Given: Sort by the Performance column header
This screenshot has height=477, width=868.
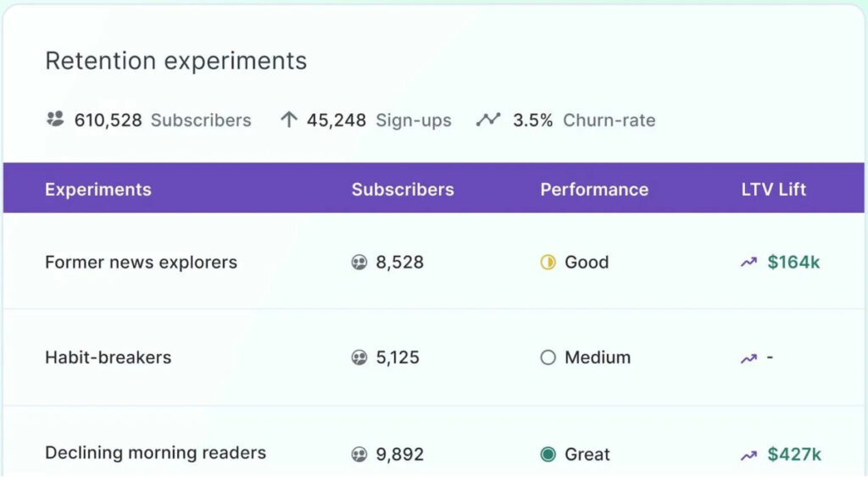Looking at the screenshot, I should point(594,189).
